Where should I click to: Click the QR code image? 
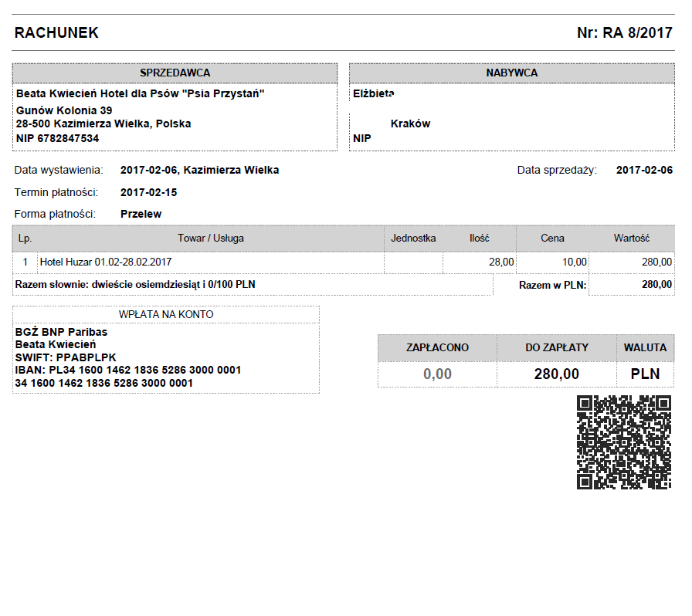point(624,442)
